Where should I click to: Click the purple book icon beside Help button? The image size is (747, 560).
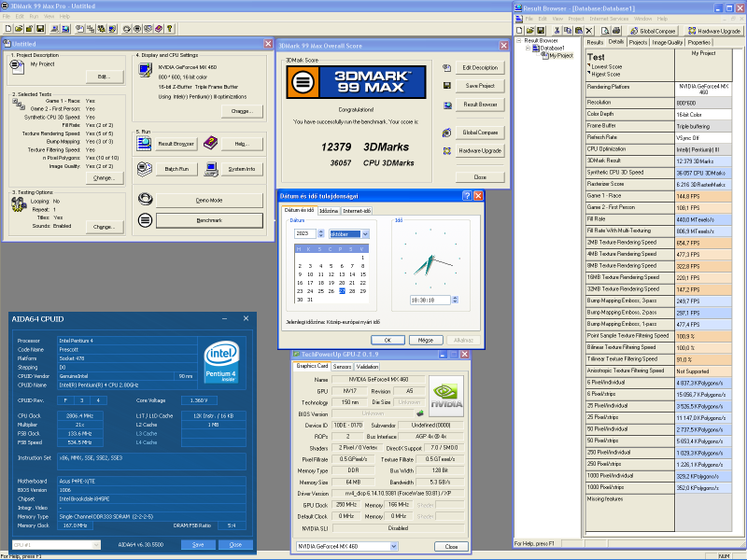click(x=210, y=143)
